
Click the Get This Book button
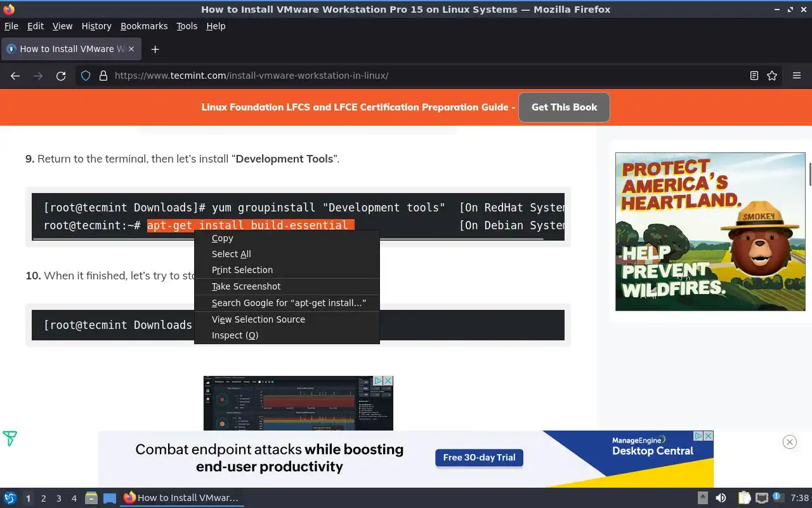(564, 107)
